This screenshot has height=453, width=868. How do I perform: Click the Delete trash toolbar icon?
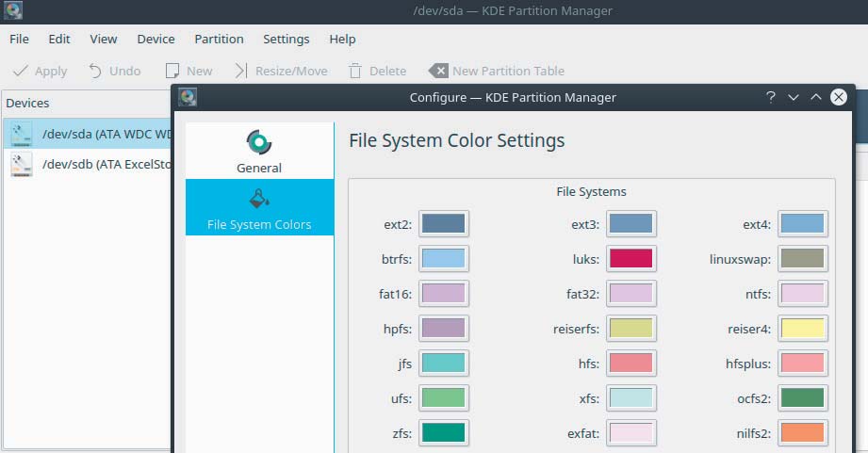point(355,71)
